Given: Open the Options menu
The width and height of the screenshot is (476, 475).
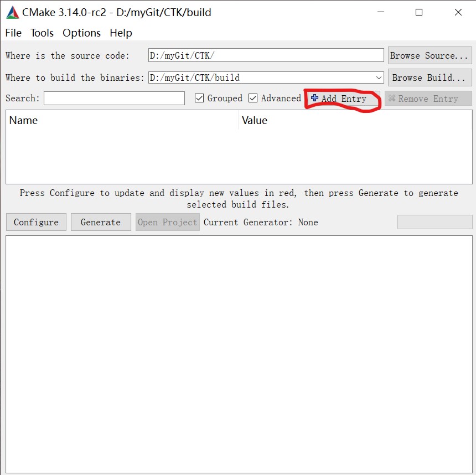Looking at the screenshot, I should (81, 33).
